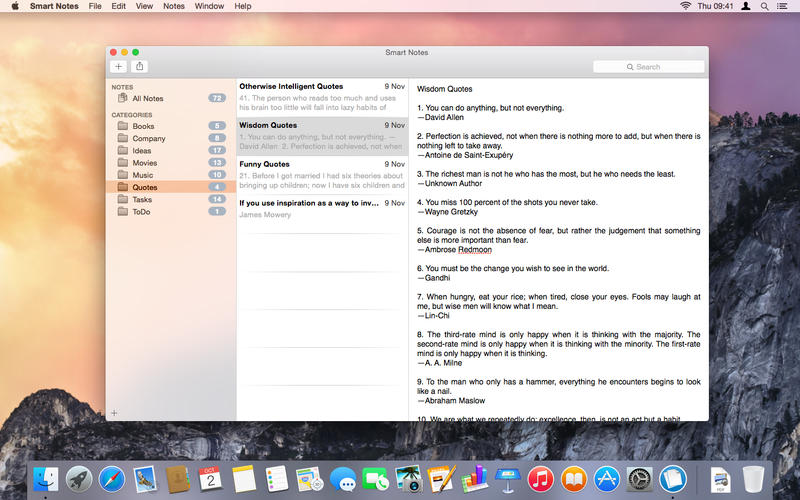Select the Books category folder
Viewport: 800px width, 500px height.
[143, 126]
